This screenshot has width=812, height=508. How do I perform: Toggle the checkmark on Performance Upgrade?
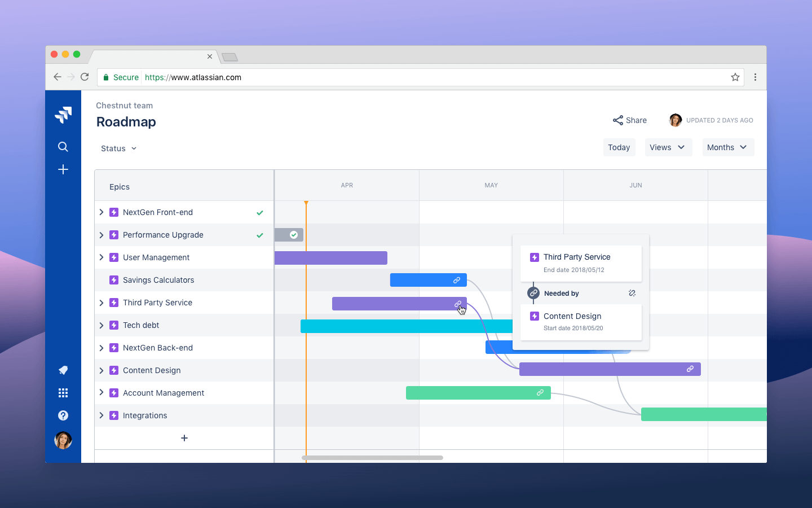[259, 235]
